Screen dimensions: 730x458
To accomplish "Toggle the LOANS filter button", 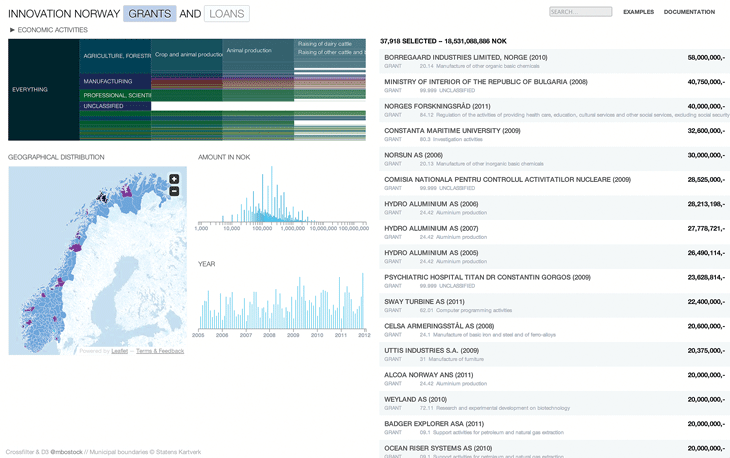I will (x=227, y=13).
